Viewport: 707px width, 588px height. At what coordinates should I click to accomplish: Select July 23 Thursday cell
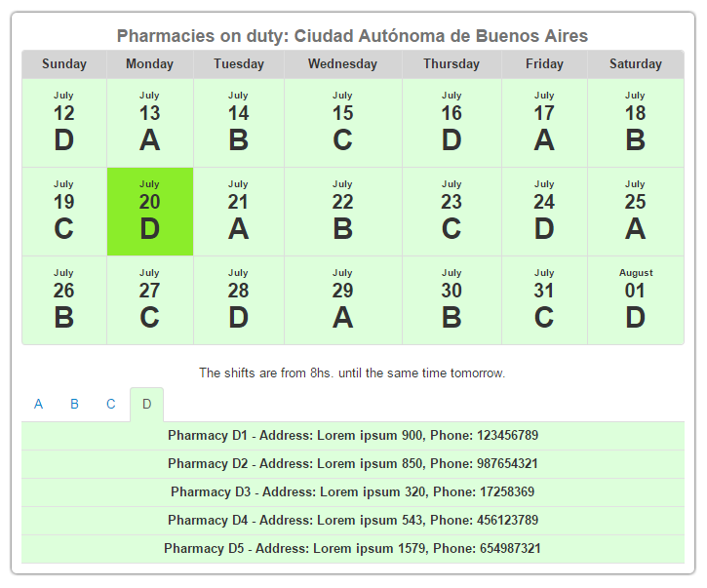click(452, 212)
